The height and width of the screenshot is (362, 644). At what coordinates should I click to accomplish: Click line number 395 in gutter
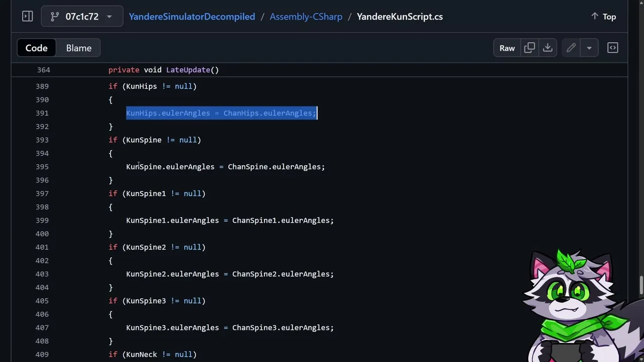[42, 167]
